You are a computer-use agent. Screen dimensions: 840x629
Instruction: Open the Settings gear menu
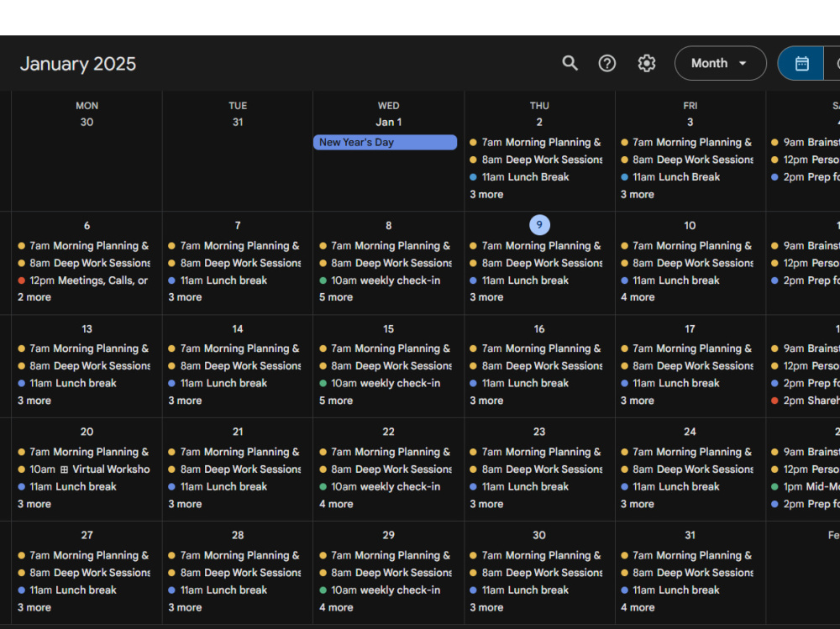647,63
